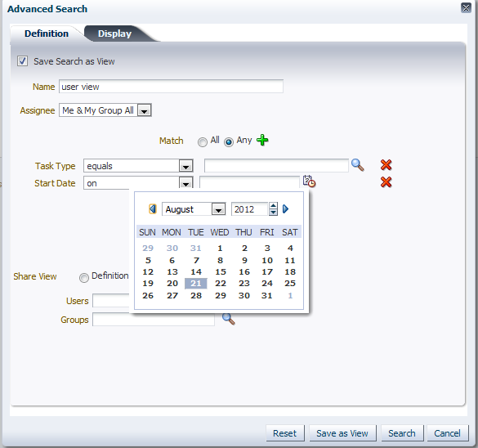Open the Task Type equals operator dropdown

pos(185,166)
